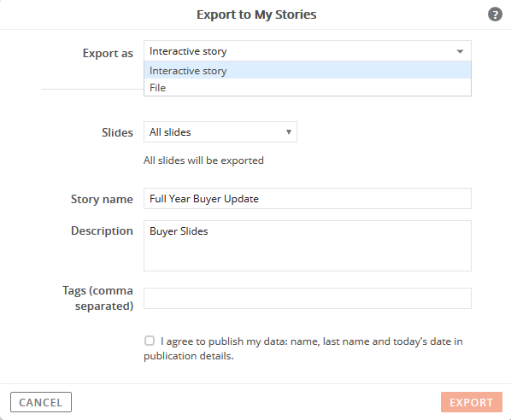This screenshot has height=420, width=511.
Task: Tick the agree to publish data checkbox
Action: (x=150, y=341)
